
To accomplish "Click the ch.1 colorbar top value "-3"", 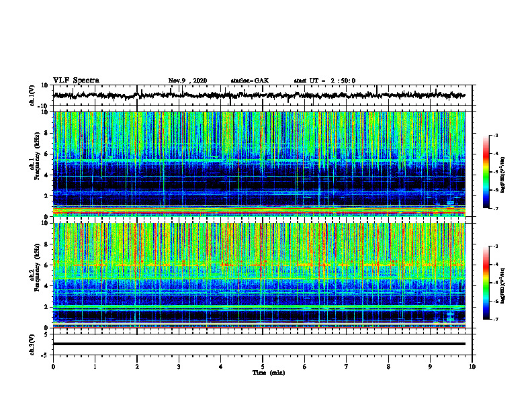I will point(495,135).
